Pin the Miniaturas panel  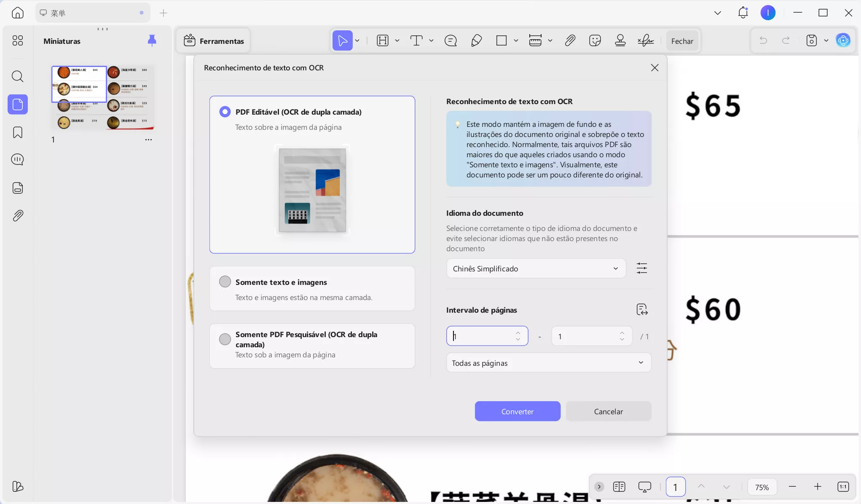click(152, 40)
